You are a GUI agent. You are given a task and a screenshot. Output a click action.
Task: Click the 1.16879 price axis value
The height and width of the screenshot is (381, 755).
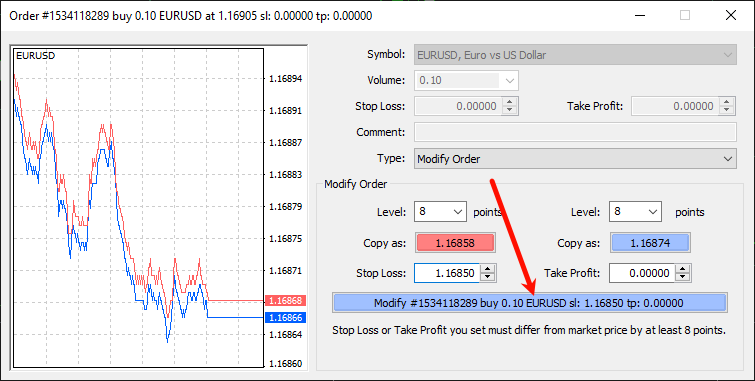click(286, 207)
